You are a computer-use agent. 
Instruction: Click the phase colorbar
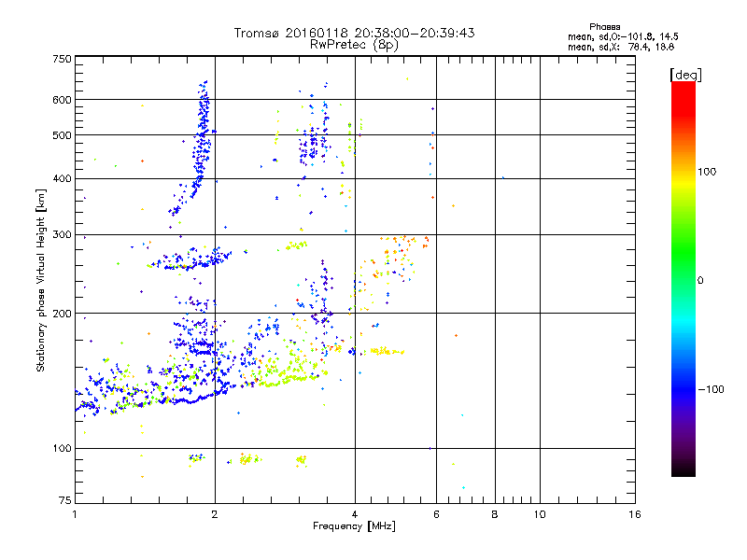pyautogui.click(x=684, y=278)
